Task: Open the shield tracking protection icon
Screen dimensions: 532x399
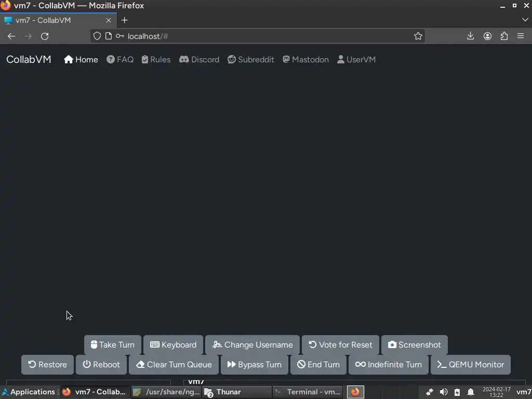Action: click(x=97, y=36)
